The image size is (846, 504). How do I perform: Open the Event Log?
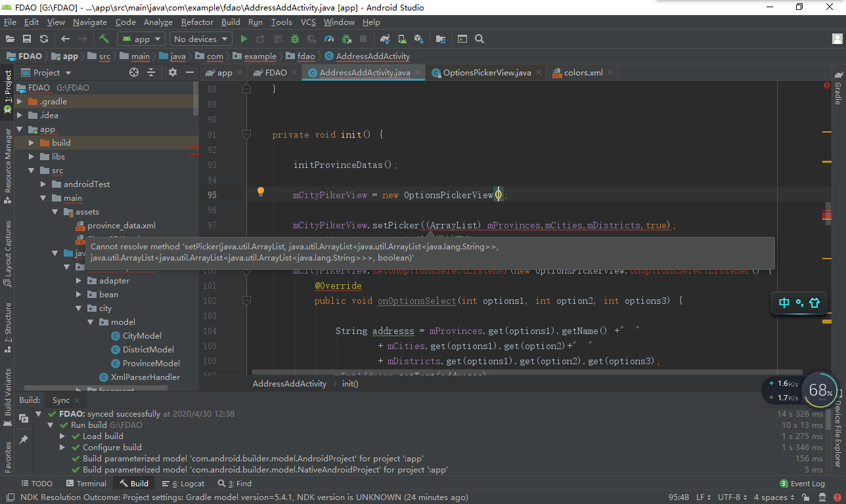[x=802, y=484]
